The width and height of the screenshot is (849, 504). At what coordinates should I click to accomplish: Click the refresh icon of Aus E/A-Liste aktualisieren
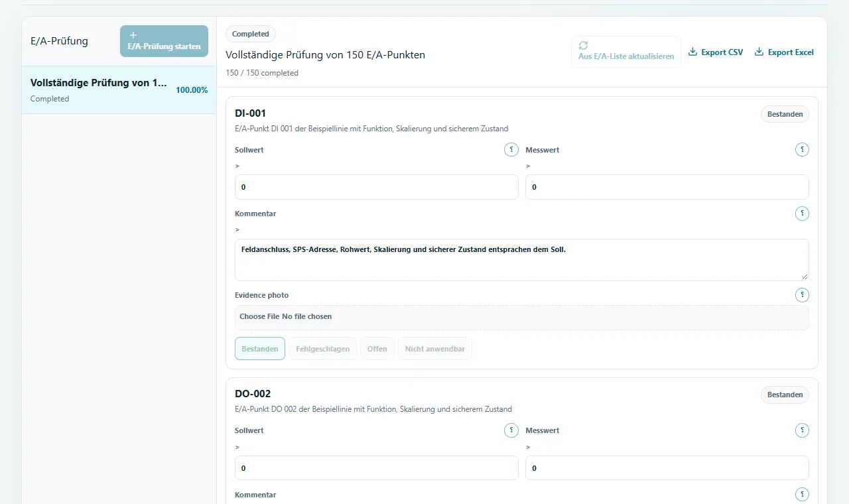pos(584,45)
